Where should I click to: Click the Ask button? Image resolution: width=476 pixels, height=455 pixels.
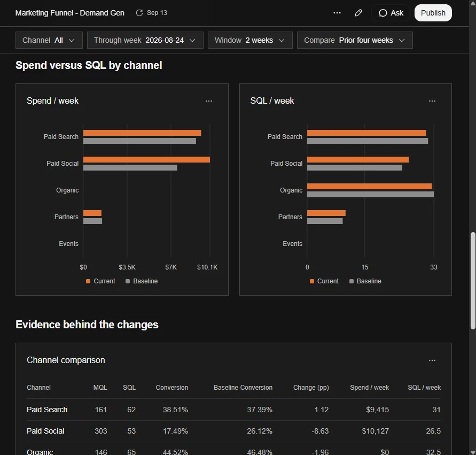(391, 13)
